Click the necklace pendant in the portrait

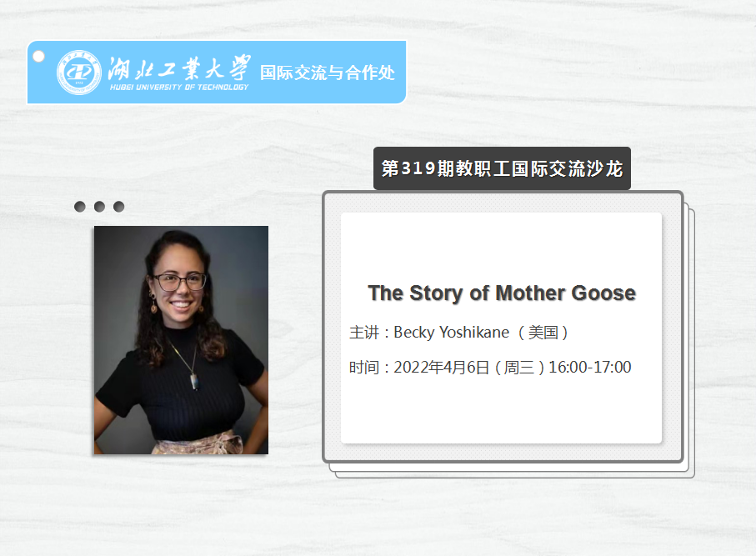point(194,382)
